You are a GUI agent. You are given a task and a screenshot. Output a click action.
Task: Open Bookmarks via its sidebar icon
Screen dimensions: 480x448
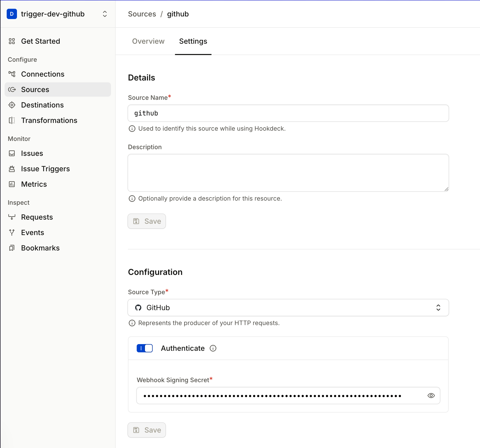(12, 248)
